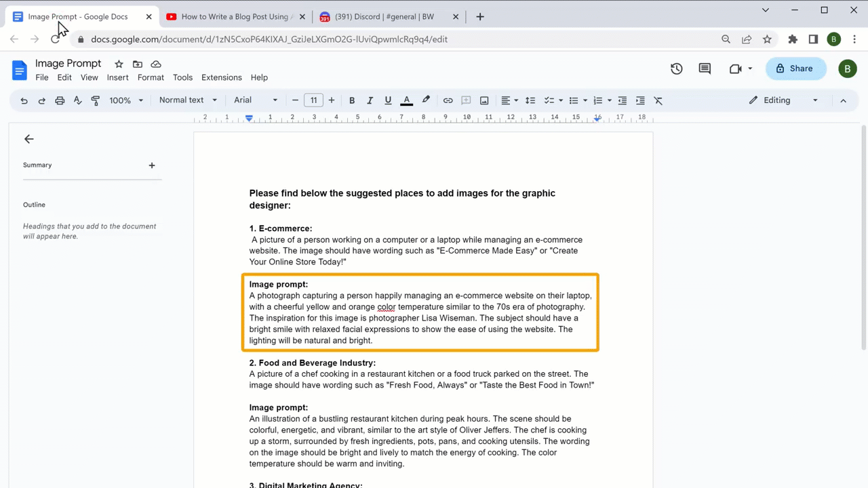Open the text color picker
868x488 pixels.
pos(406,100)
